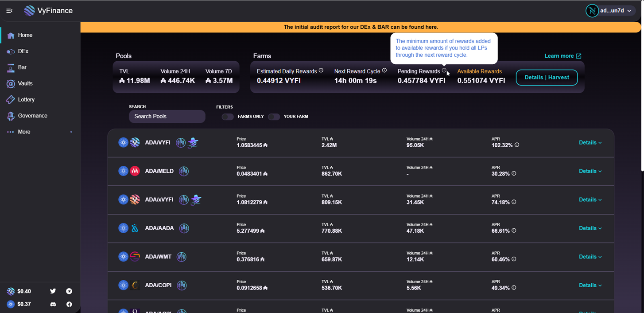Click the farm icon in the ADA/COPI row
This screenshot has height=313, width=644.
tap(182, 285)
